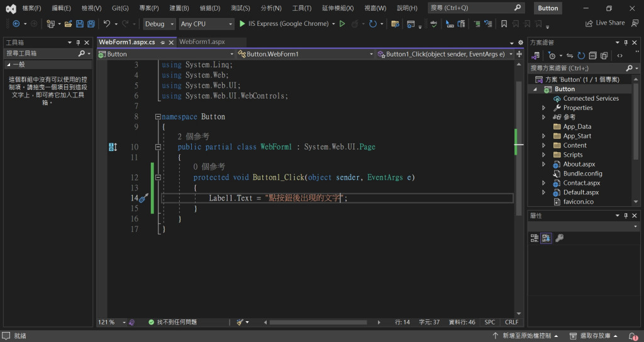Click the Undo icon in toolbar
The image size is (644, 342).
(107, 24)
